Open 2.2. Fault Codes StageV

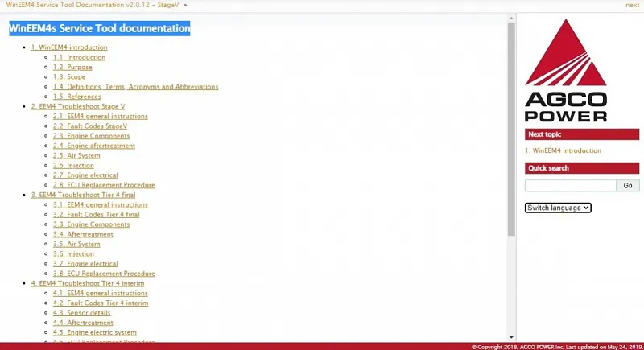90,126
